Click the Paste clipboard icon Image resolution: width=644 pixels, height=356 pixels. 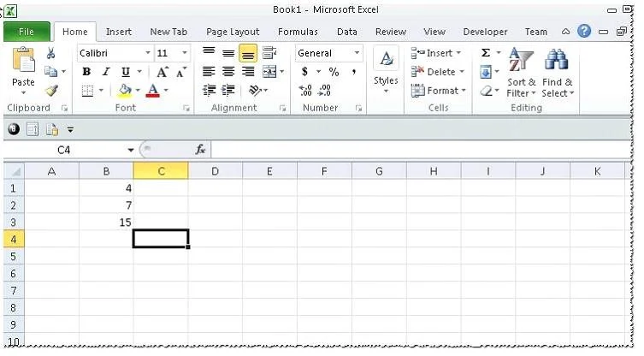[x=23, y=61]
